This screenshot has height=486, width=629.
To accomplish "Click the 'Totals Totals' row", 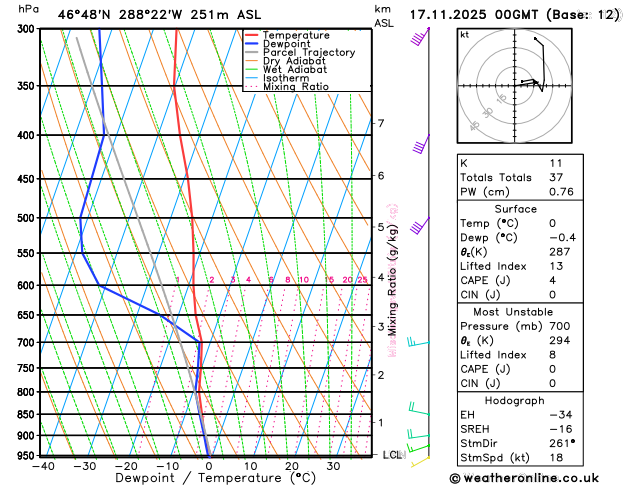I will coord(520,178).
